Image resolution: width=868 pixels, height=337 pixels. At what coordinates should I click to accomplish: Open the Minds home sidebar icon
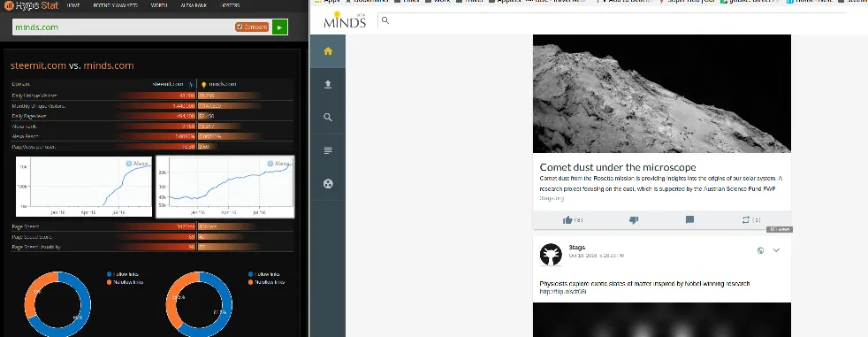(328, 51)
